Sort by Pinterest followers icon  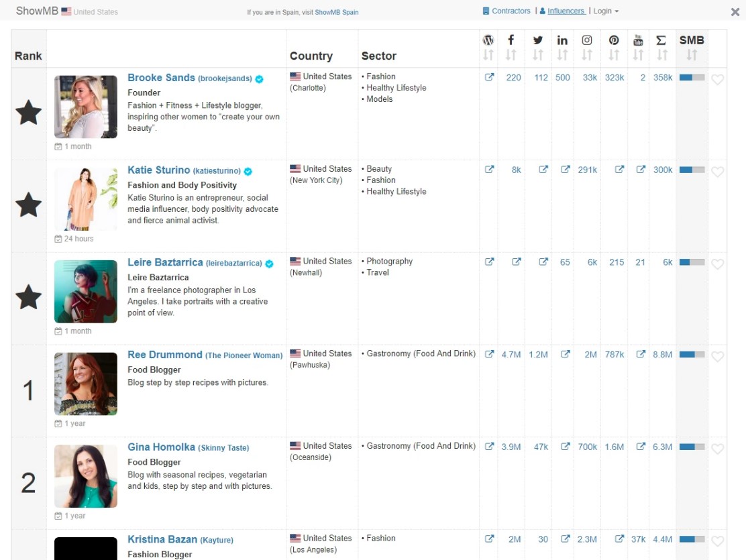click(614, 55)
